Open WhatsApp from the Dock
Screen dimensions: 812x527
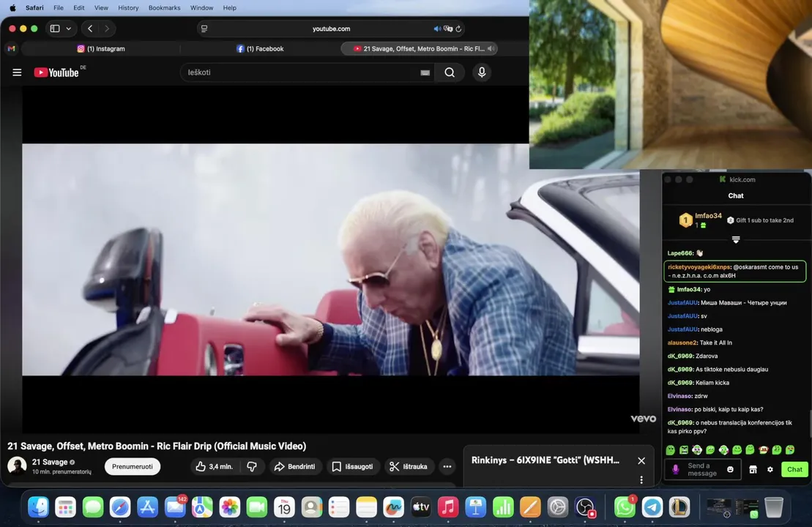[625, 507]
